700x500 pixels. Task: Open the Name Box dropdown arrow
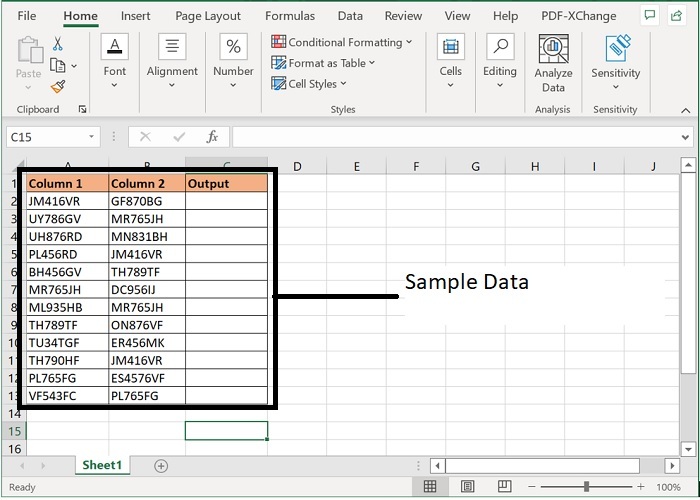coord(91,137)
